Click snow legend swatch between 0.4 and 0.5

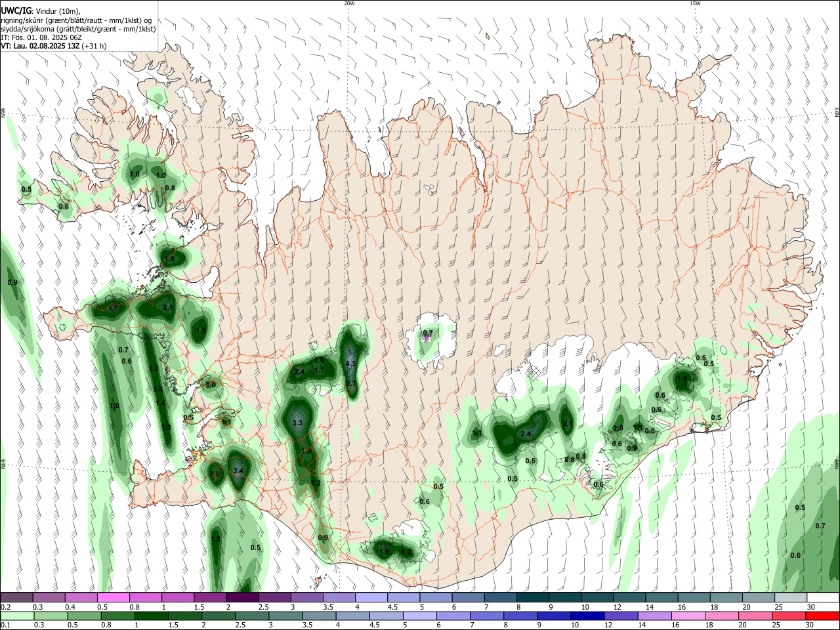[81, 597]
